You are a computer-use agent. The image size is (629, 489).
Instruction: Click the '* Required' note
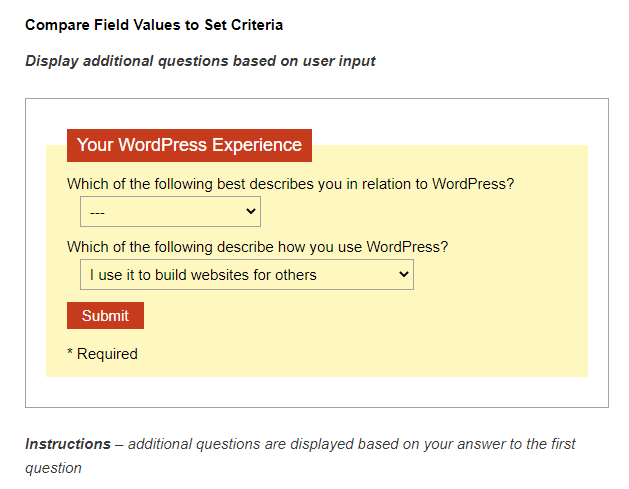click(x=102, y=354)
